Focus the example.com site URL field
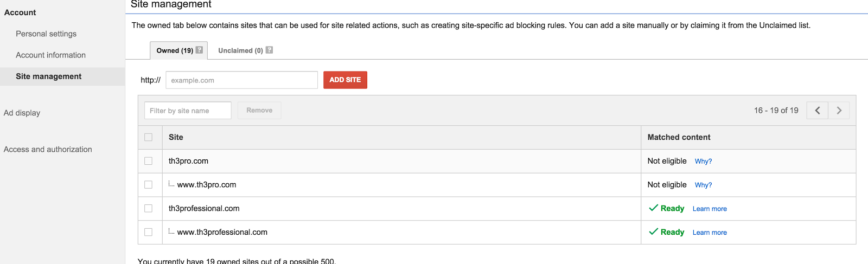 241,80
